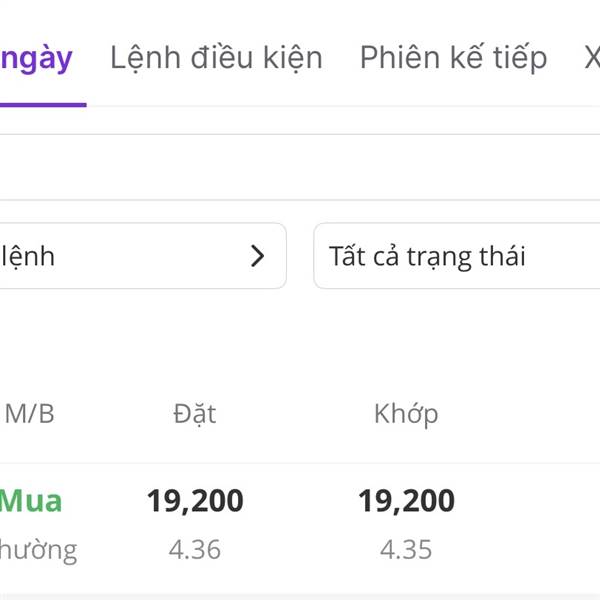This screenshot has width=600, height=600.
Task: Tap the 4.36 order price
Action: (x=195, y=549)
